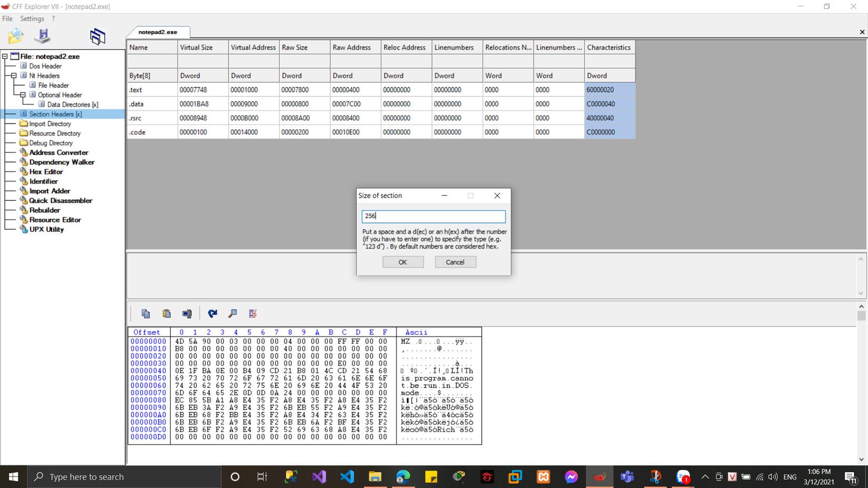Click OK in Size of section dialog
This screenshot has width=868, height=488.
403,262
